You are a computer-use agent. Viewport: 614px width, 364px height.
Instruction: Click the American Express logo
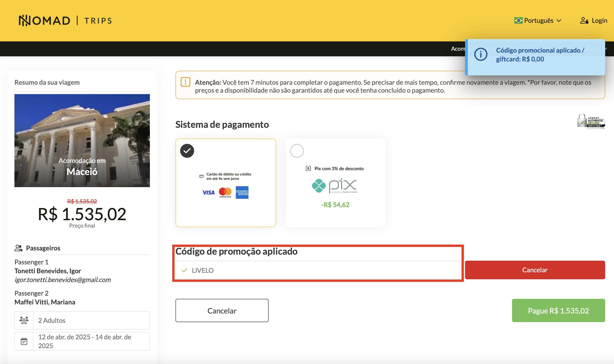point(242,192)
